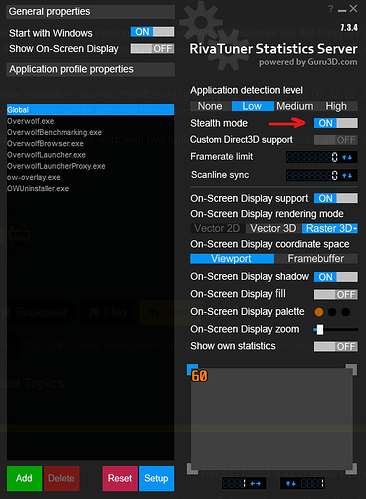Viewport: 366px width, 499px height.
Task: Click the Scanline sync up/down arrows
Action: coord(347,175)
